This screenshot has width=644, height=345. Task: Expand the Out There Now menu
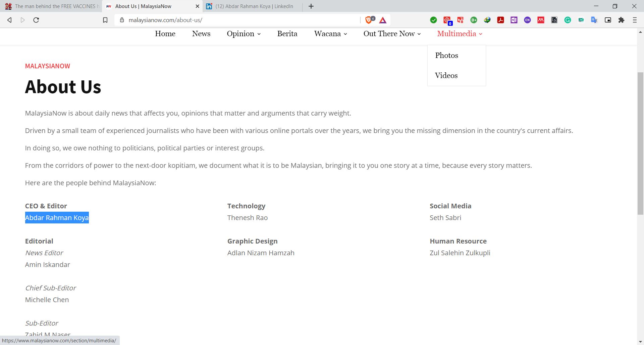coord(392,34)
